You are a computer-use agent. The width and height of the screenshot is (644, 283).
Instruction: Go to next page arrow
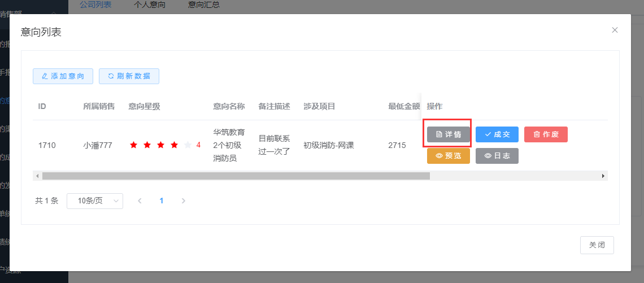coord(183,201)
